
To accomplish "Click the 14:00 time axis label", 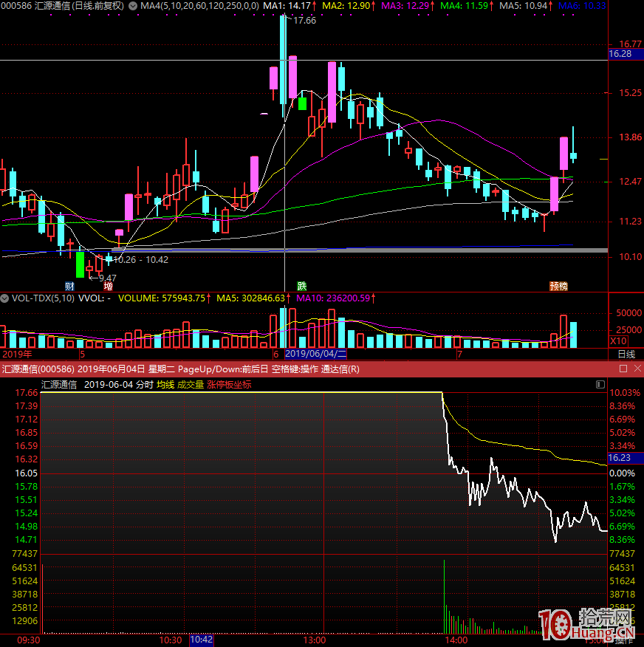I will 456,640.
